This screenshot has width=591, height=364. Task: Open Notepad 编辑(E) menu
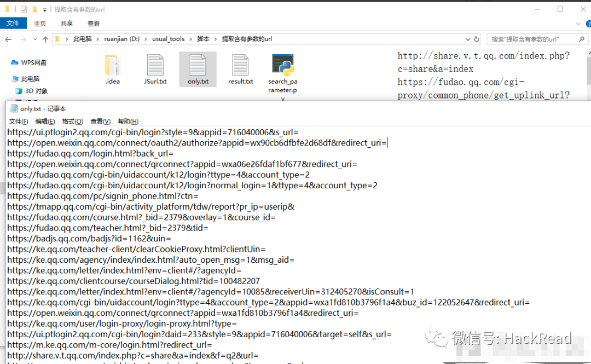coord(45,122)
